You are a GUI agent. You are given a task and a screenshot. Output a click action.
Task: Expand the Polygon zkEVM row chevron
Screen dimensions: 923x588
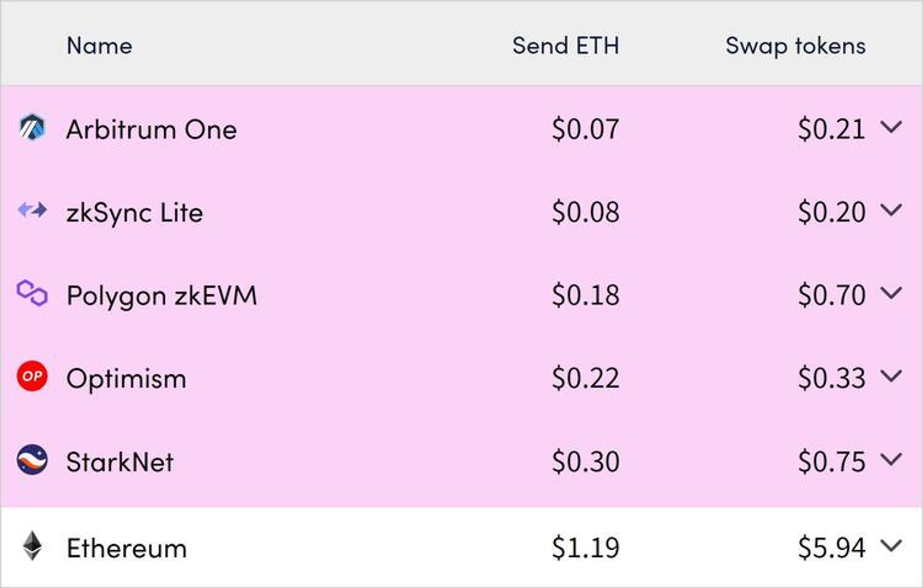(x=891, y=293)
